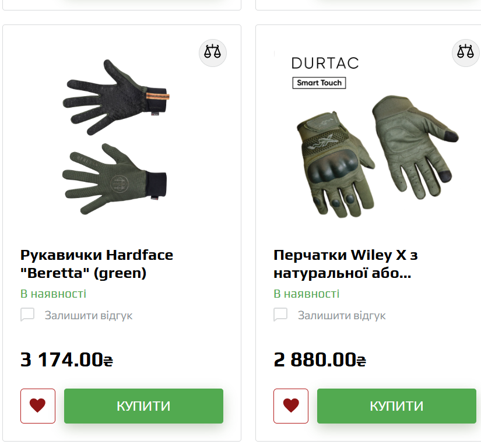Click the 2 880.00₴ price
The width and height of the screenshot is (481, 448).
click(x=320, y=359)
